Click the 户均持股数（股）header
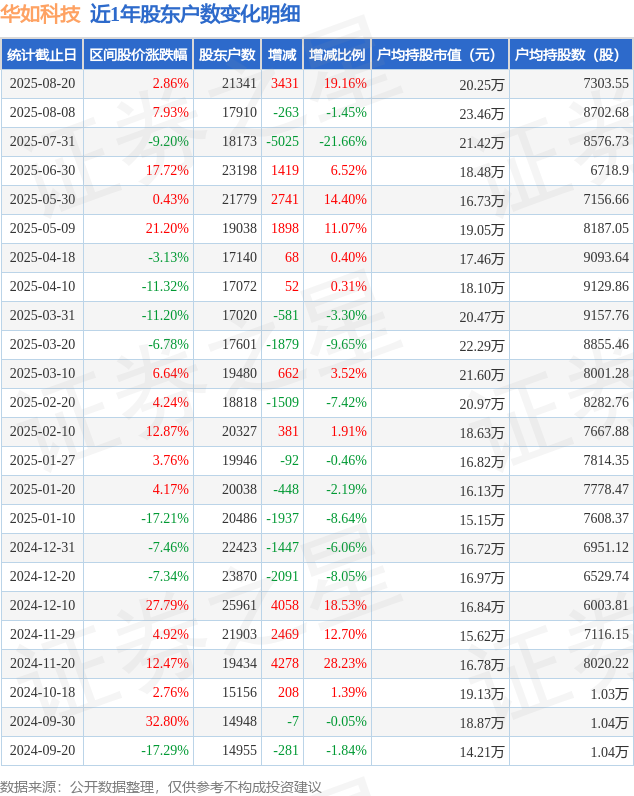 pyautogui.click(x=570, y=54)
